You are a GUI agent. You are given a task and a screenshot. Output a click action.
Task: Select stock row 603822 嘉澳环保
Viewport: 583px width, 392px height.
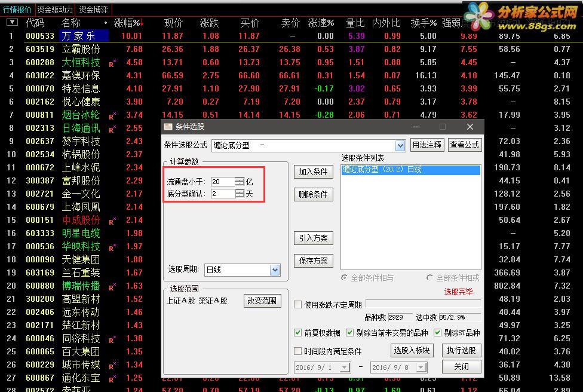tap(290, 75)
